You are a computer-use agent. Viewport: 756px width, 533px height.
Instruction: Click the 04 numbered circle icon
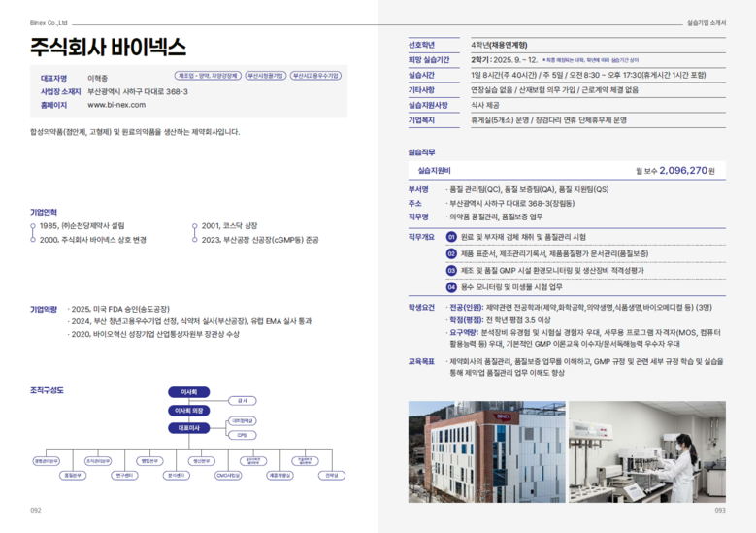451,286
